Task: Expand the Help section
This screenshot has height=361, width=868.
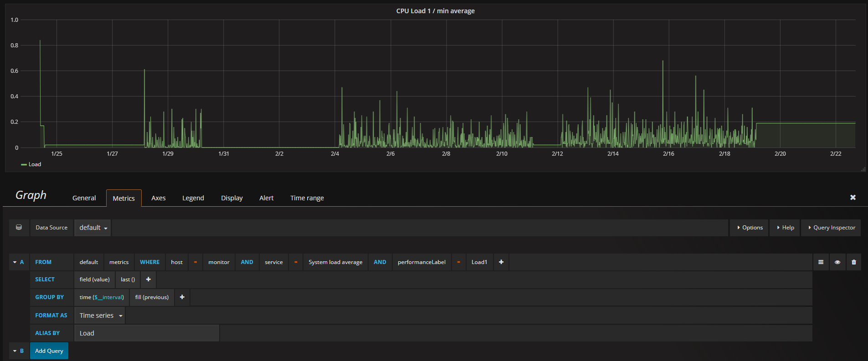Action: (786, 228)
